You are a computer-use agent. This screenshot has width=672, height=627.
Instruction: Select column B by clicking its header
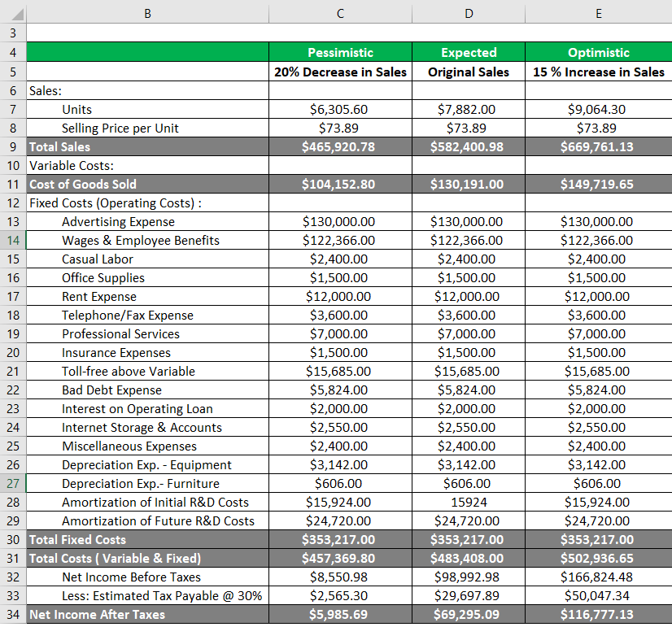tap(148, 13)
